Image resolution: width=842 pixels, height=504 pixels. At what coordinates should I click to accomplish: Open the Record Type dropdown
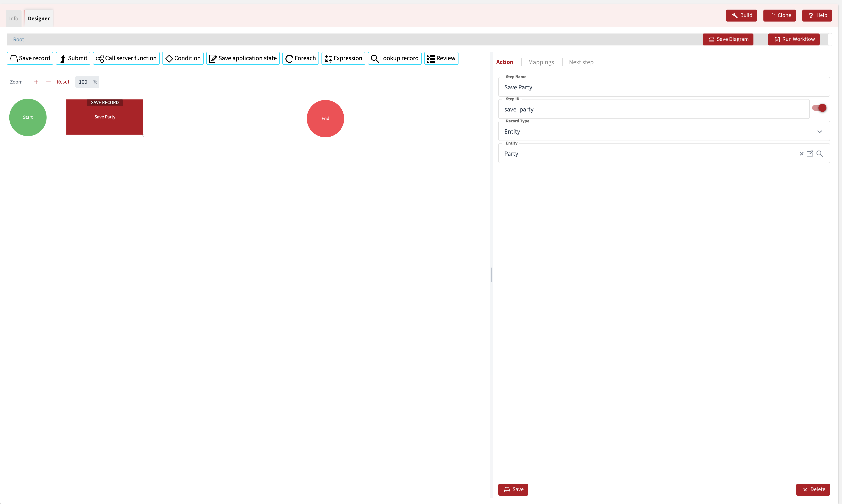[x=820, y=131]
